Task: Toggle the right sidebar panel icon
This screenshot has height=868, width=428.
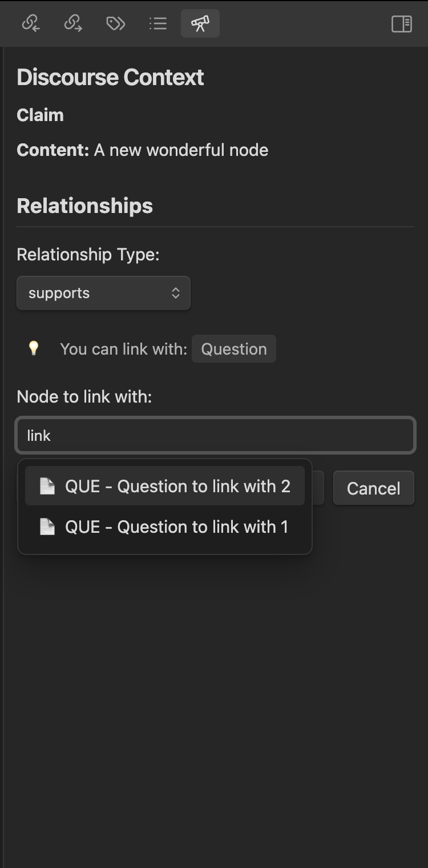Action: pyautogui.click(x=402, y=23)
